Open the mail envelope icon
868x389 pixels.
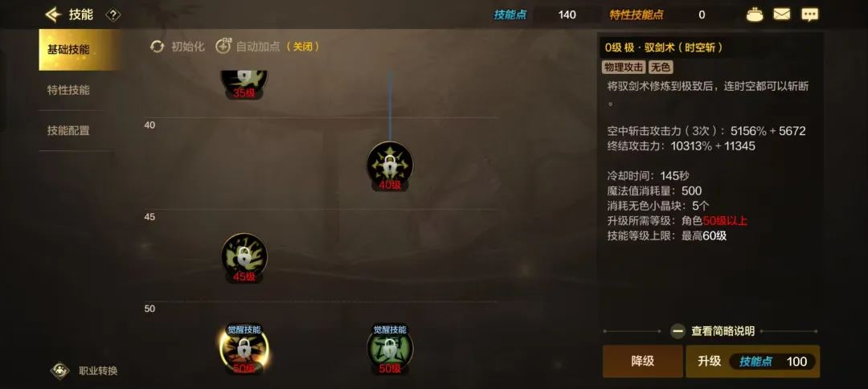tap(782, 14)
